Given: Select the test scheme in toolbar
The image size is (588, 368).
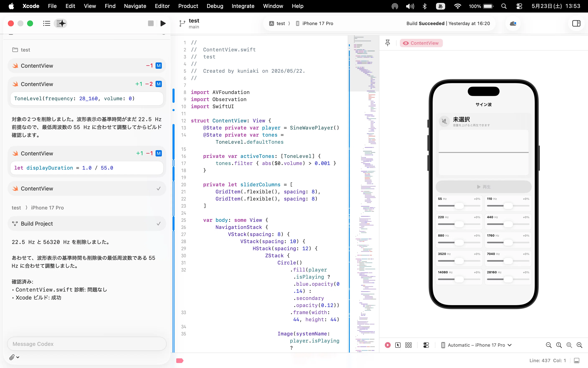Looking at the screenshot, I should click(277, 23).
